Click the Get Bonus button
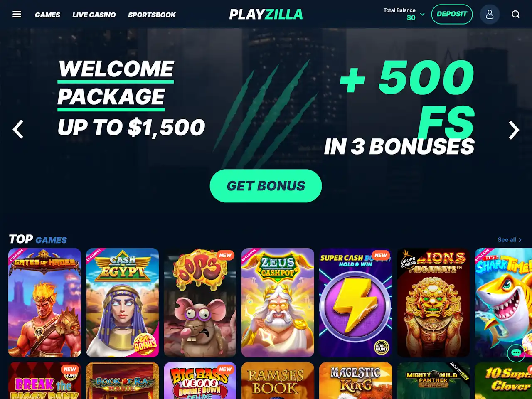 [x=266, y=186]
